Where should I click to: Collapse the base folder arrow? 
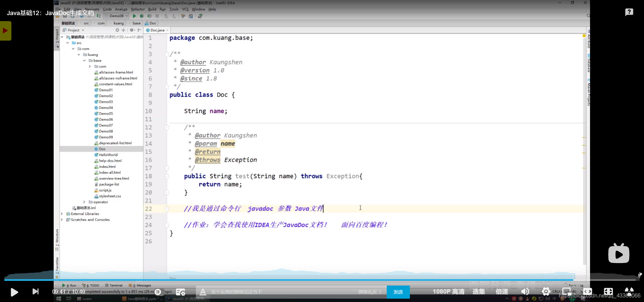pos(85,61)
